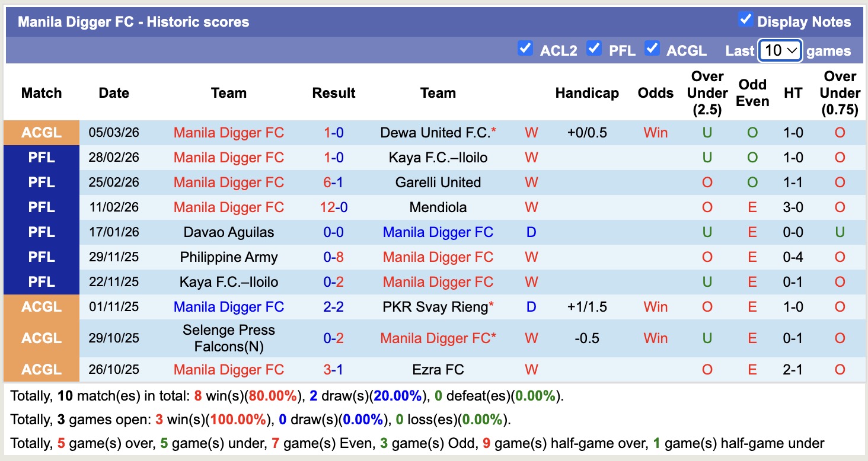Click the 6-1 match result score

334,183
